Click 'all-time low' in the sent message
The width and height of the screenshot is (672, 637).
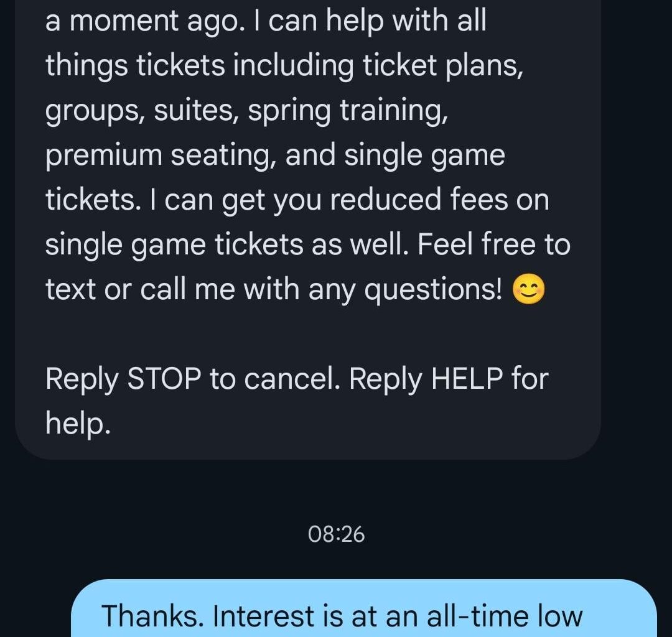(x=504, y=616)
